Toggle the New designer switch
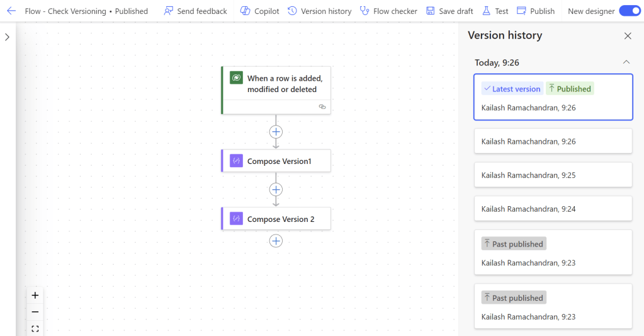644x336 pixels. point(630,11)
